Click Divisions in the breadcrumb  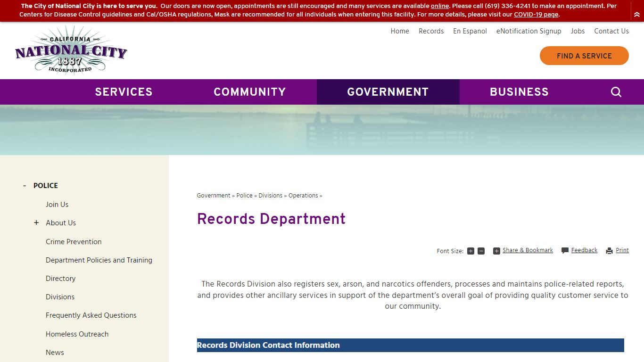[271, 196]
